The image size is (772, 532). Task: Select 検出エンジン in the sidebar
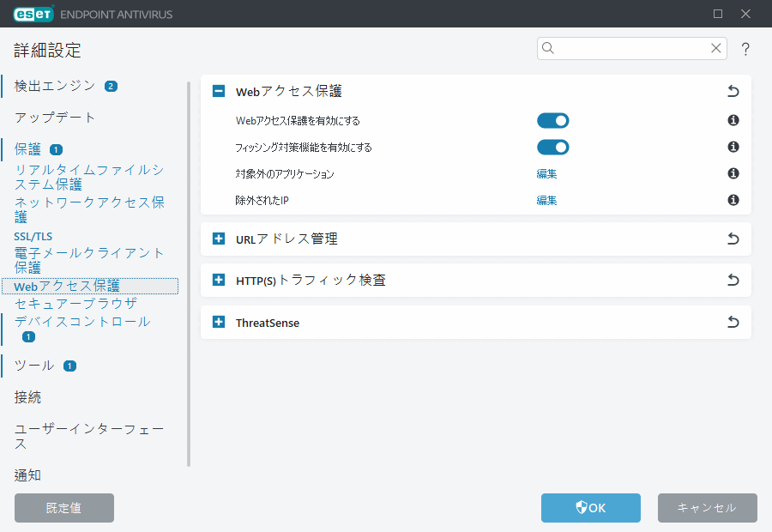tap(51, 86)
